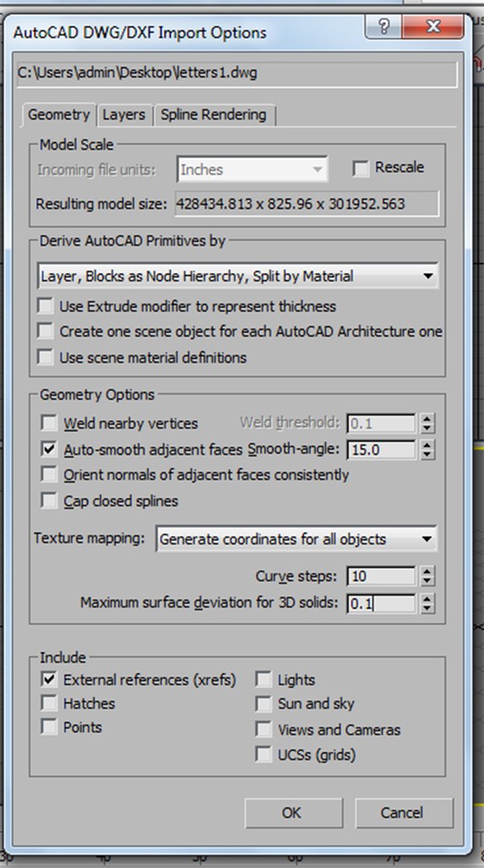
Task: Click the letters1.dwg file path field
Action: click(x=237, y=73)
